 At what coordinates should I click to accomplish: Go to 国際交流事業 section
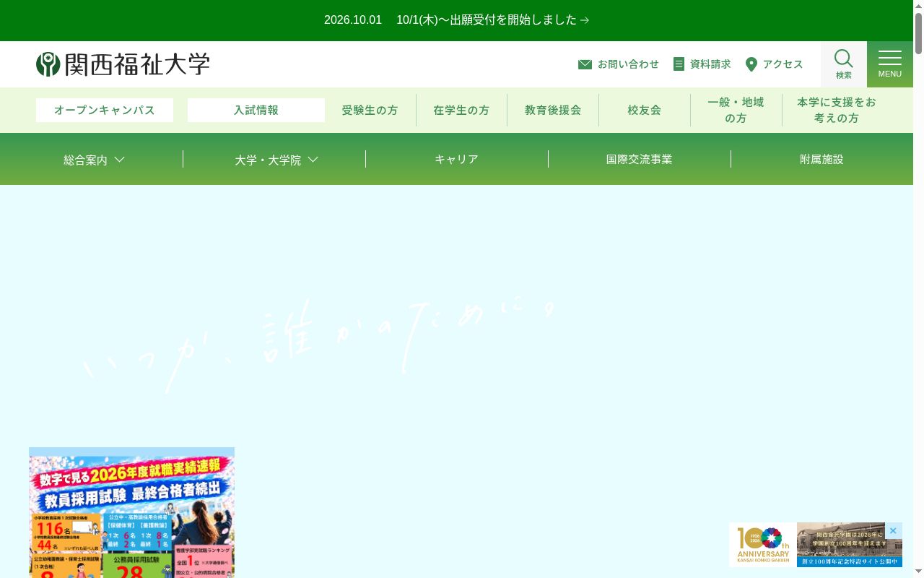639,160
